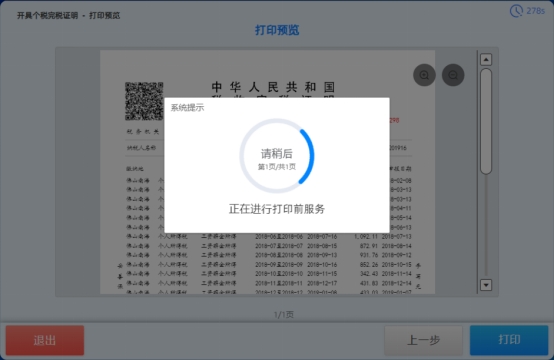Click the countdown timer clock icon
The height and width of the screenshot is (360, 555).
(516, 11)
